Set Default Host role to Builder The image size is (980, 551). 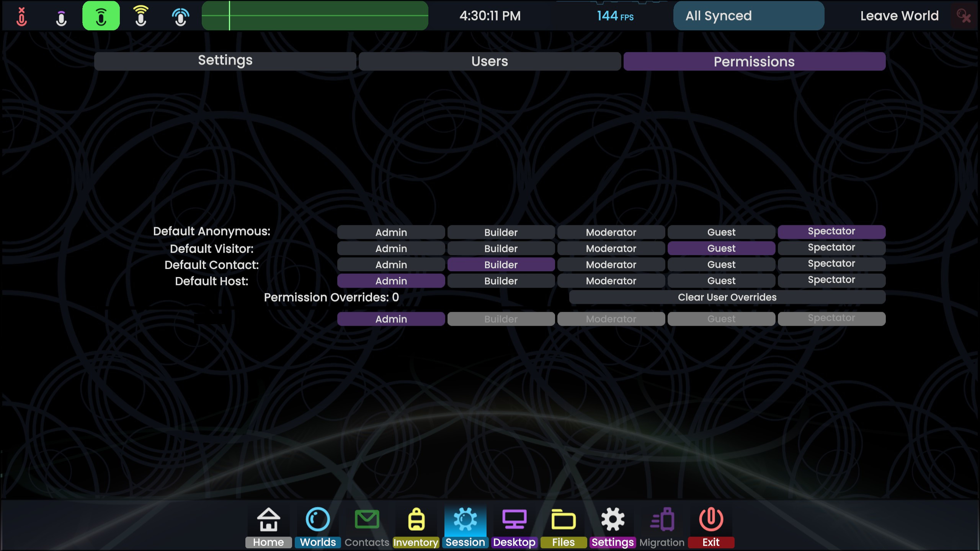click(501, 281)
